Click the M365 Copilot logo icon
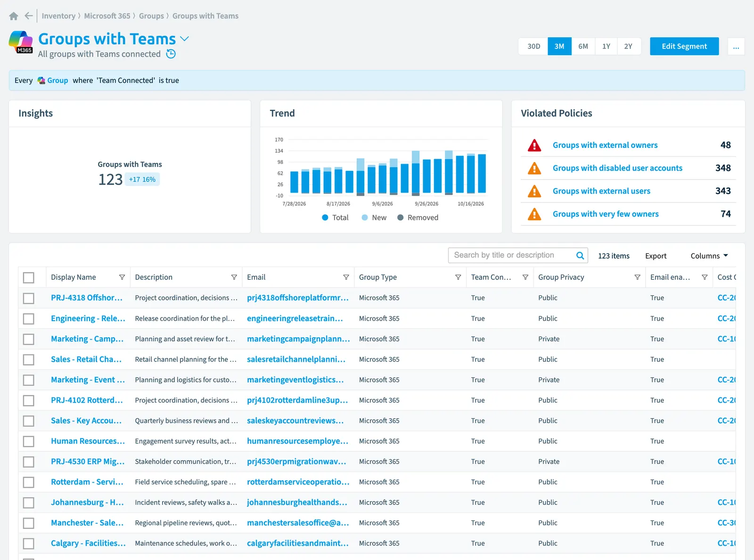The width and height of the screenshot is (754, 560). pyautogui.click(x=21, y=42)
